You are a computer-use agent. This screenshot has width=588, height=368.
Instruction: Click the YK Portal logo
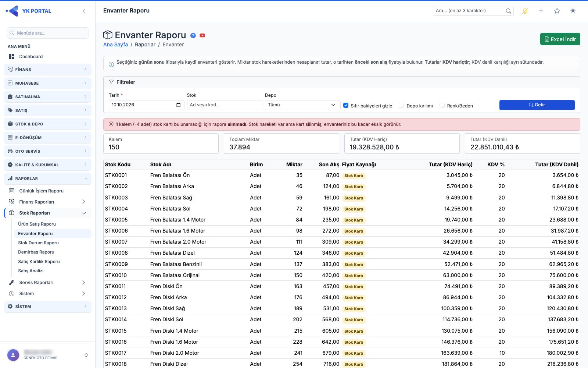[28, 11]
